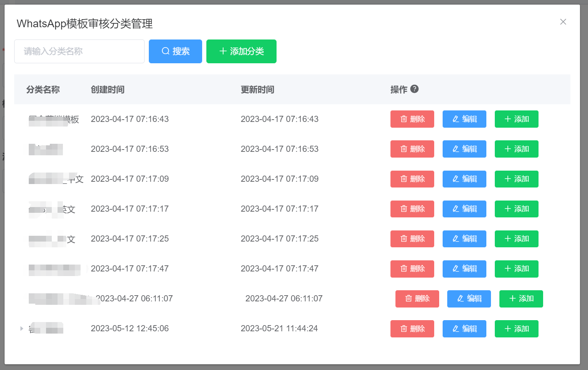This screenshot has height=370, width=588.
Task: Delete the row created 2023-04-17 07:16:53
Action: (412, 149)
